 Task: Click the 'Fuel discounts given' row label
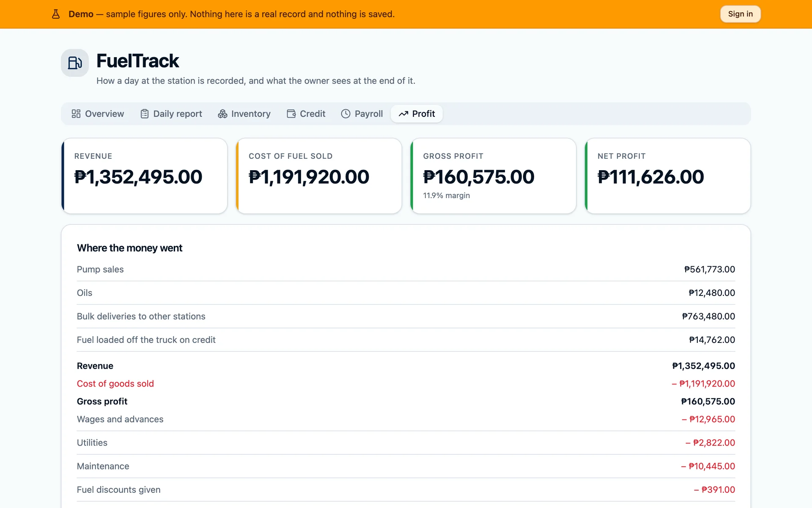point(119,490)
